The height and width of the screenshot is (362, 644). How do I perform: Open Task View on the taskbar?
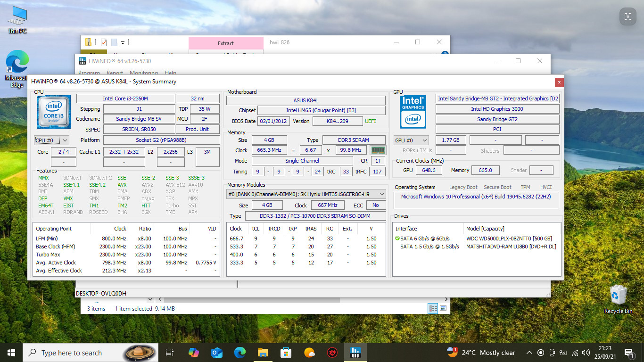coord(170,353)
